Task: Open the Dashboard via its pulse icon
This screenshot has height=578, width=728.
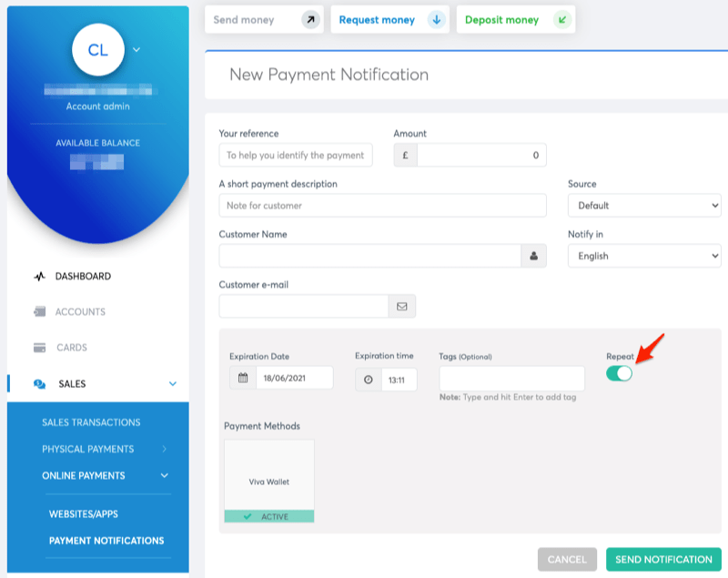Action: click(x=38, y=276)
